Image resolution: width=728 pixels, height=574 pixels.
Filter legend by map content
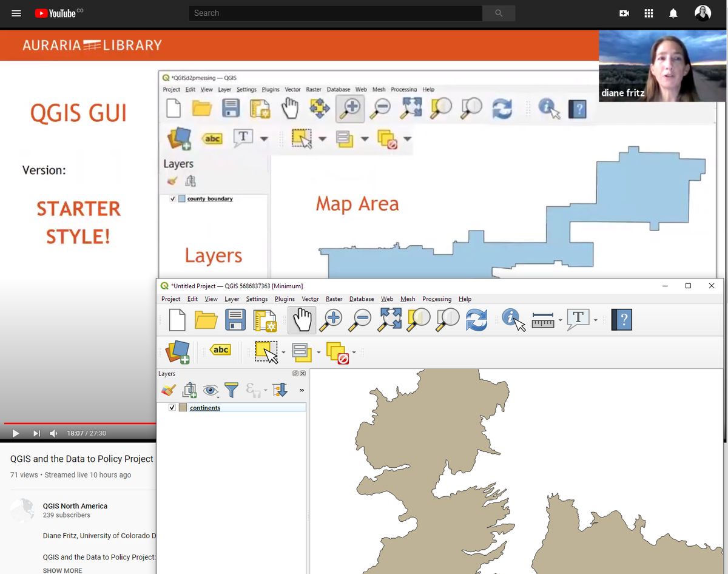pyautogui.click(x=231, y=390)
